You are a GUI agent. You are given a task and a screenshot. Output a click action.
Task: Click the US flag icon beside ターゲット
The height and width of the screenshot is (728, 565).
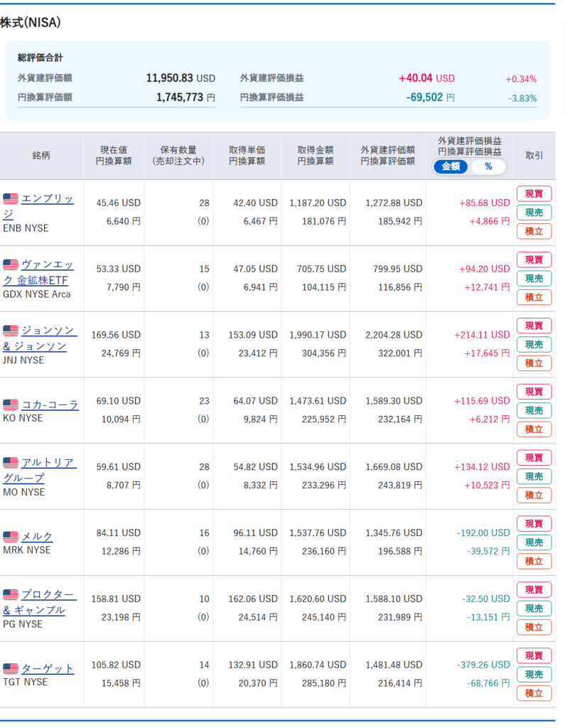click(x=11, y=668)
